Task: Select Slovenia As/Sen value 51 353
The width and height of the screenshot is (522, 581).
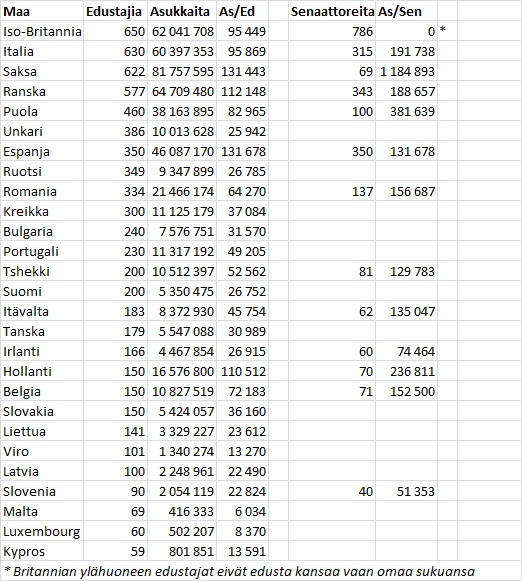Action: 406,491
